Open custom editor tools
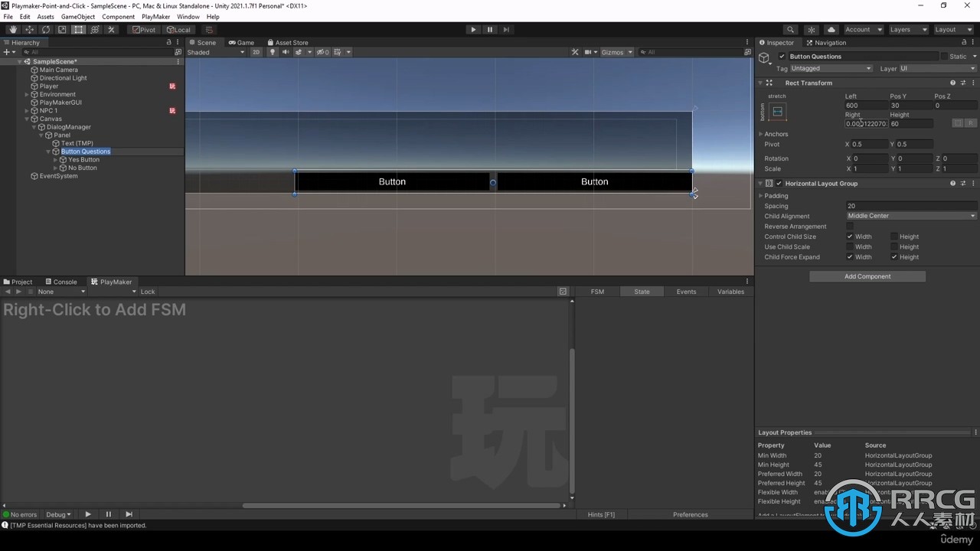Viewport: 980px width, 551px height. [x=112, y=30]
